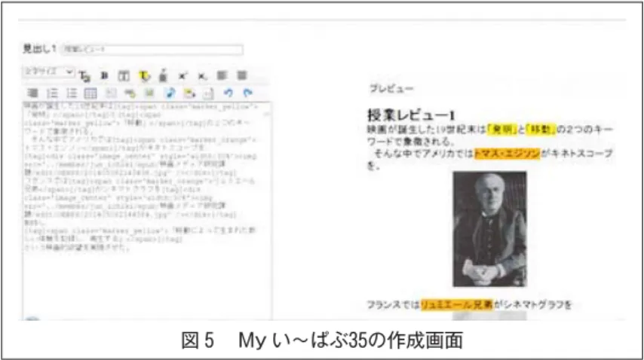Click the highlighted word 移動 in preview
Image resolution: width=644 pixels, height=360 pixels.
pyautogui.click(x=541, y=129)
